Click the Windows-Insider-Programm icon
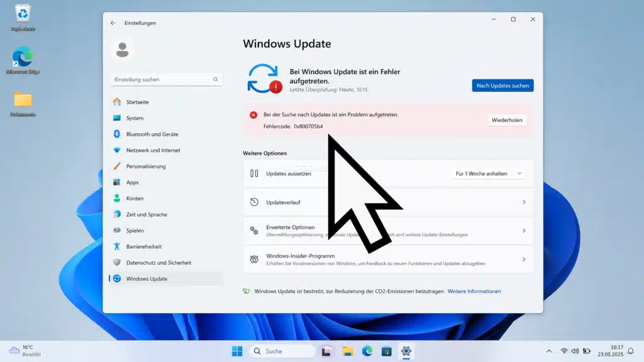644x362 pixels. [x=254, y=260]
